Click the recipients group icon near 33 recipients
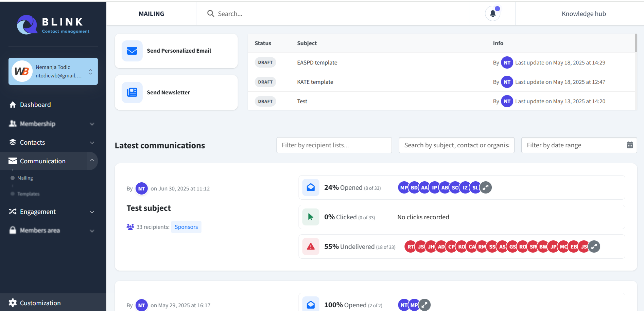 point(130,227)
